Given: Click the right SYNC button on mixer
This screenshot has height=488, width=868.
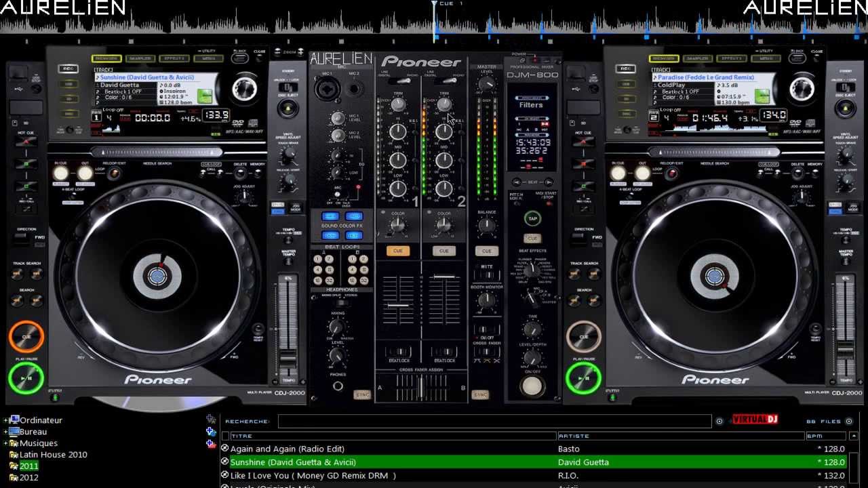Looking at the screenshot, I should [x=481, y=394].
